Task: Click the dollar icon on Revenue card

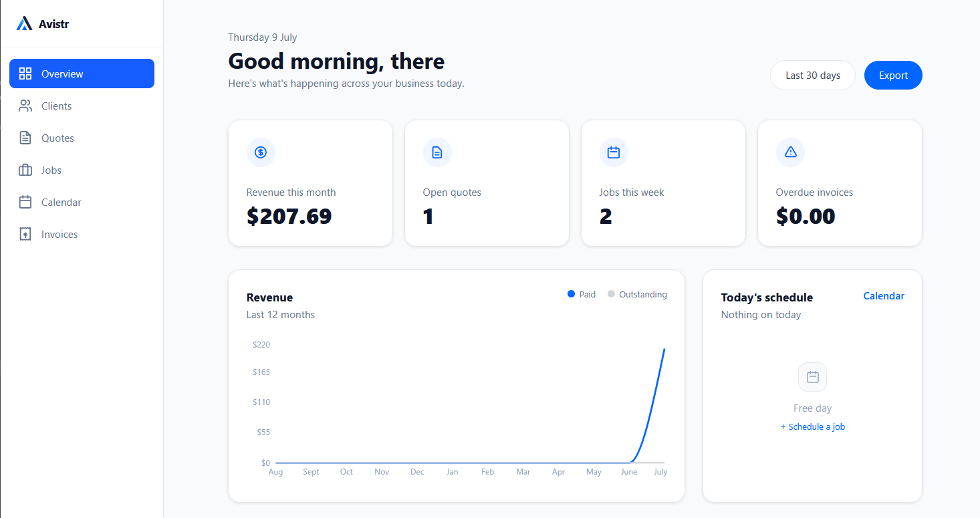Action: [261, 152]
